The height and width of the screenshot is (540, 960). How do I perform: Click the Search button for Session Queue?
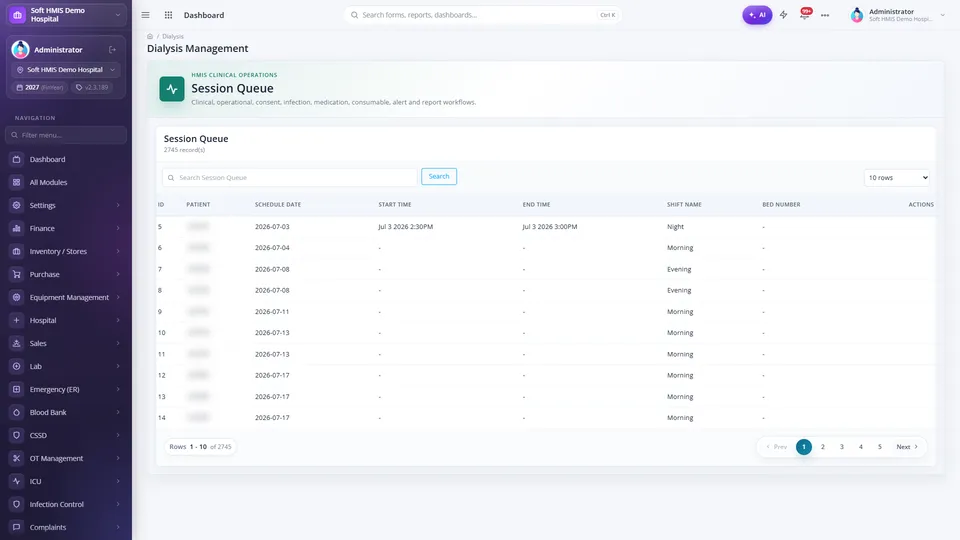(x=439, y=176)
